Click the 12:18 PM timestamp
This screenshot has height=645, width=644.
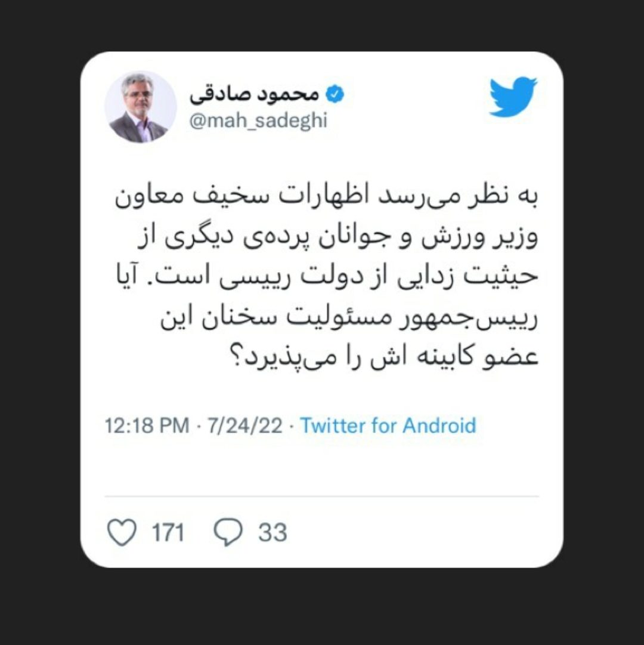pyautogui.click(x=147, y=425)
